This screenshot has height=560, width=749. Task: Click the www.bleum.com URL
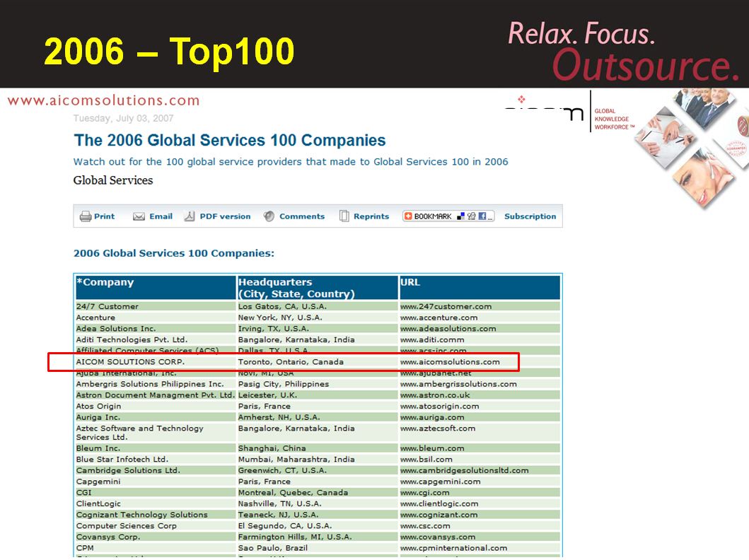click(x=432, y=448)
